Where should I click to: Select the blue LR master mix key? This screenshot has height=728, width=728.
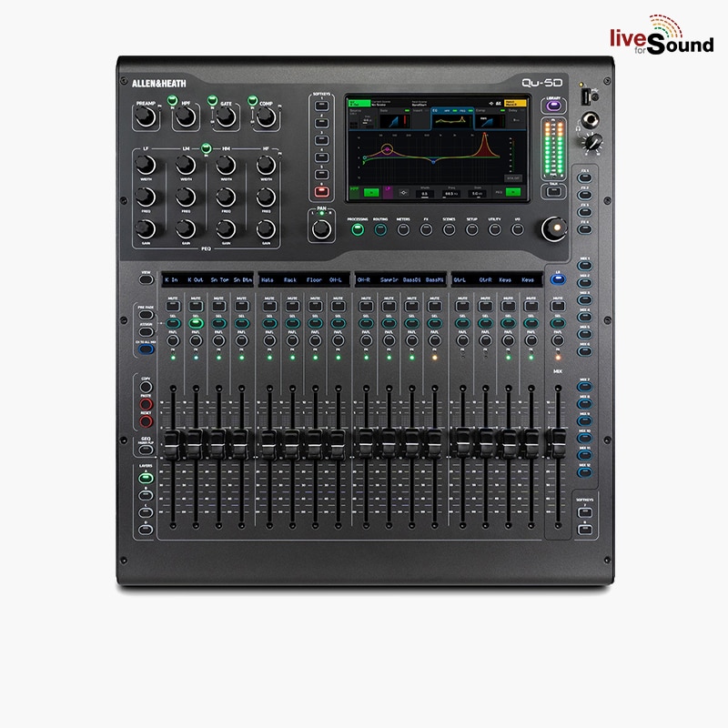(558, 279)
